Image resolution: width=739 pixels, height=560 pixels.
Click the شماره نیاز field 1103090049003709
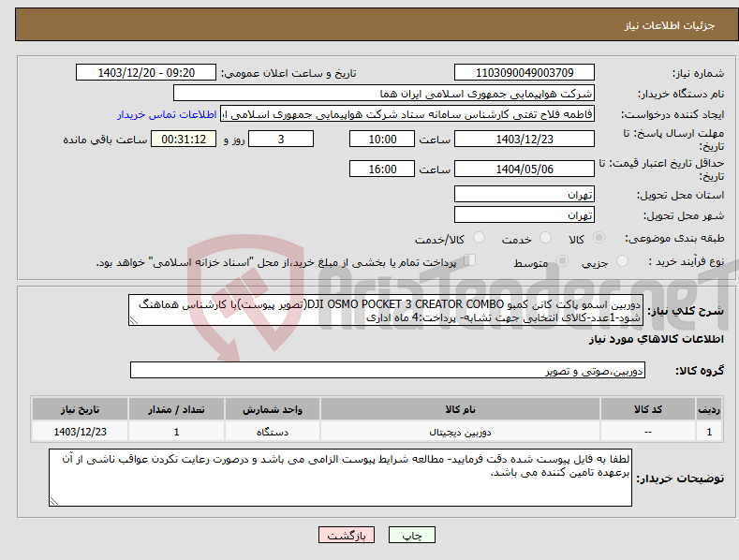pyautogui.click(x=525, y=73)
